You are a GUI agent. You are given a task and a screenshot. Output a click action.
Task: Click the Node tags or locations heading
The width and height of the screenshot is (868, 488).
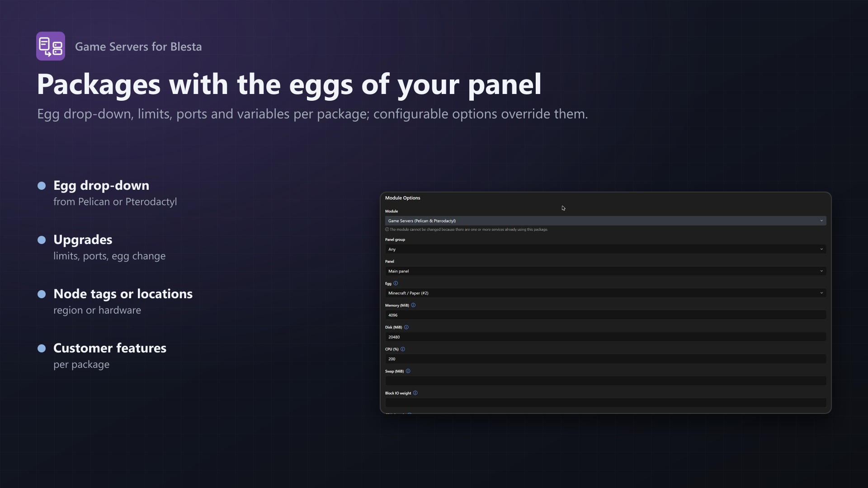click(x=123, y=294)
